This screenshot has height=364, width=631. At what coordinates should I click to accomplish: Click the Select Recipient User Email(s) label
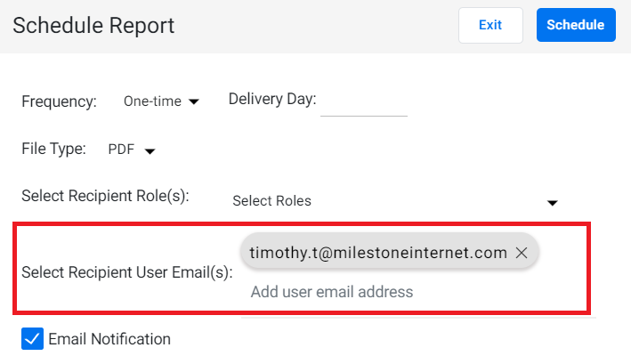[x=127, y=272]
